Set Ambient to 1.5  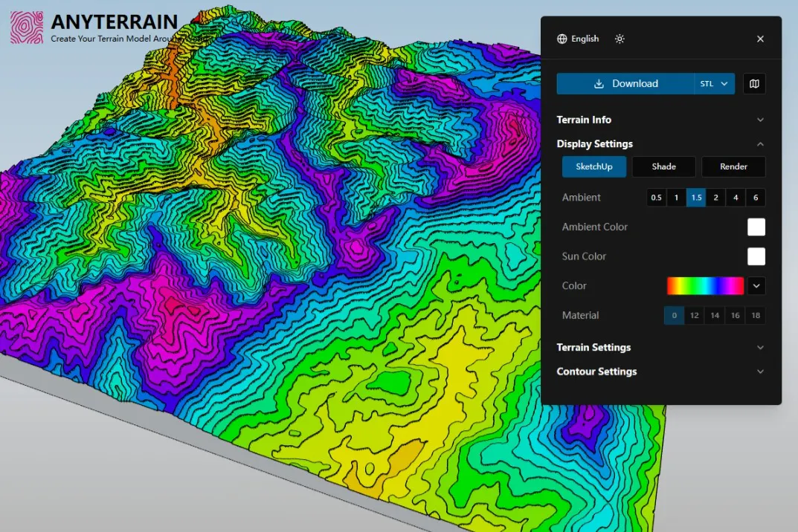click(x=696, y=198)
